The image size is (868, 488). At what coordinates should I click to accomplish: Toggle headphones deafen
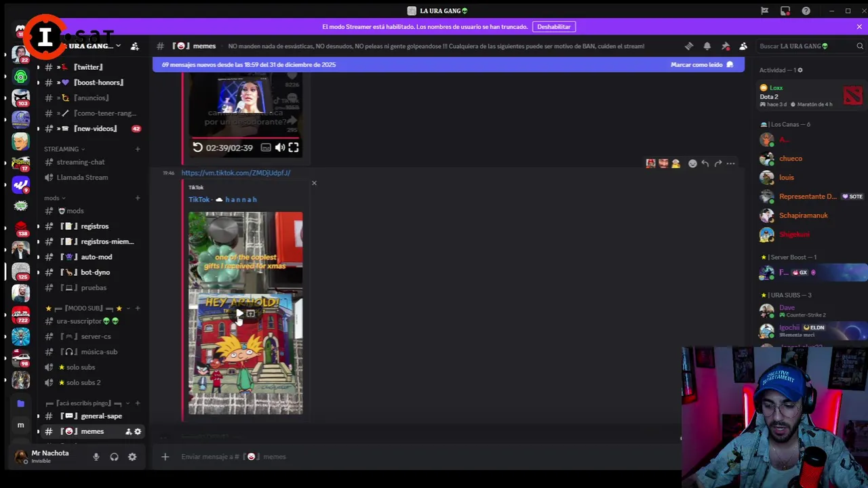click(x=114, y=457)
